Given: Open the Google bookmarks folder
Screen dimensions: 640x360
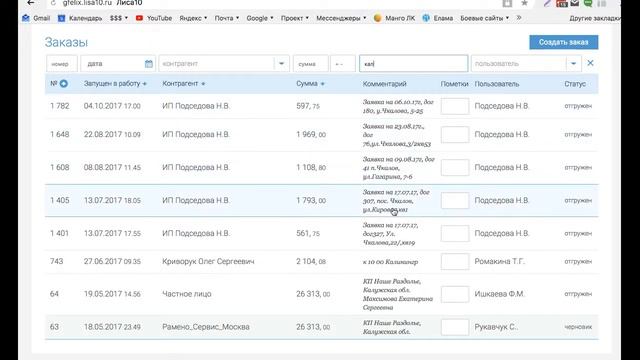Looking at the screenshot, I should pos(260,18).
